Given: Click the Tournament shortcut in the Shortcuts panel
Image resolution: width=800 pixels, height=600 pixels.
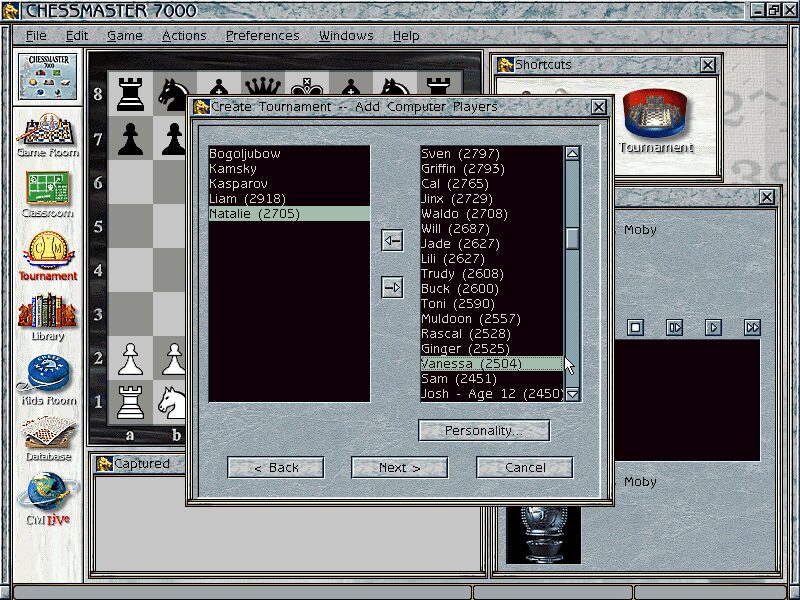Looking at the screenshot, I should [x=655, y=122].
